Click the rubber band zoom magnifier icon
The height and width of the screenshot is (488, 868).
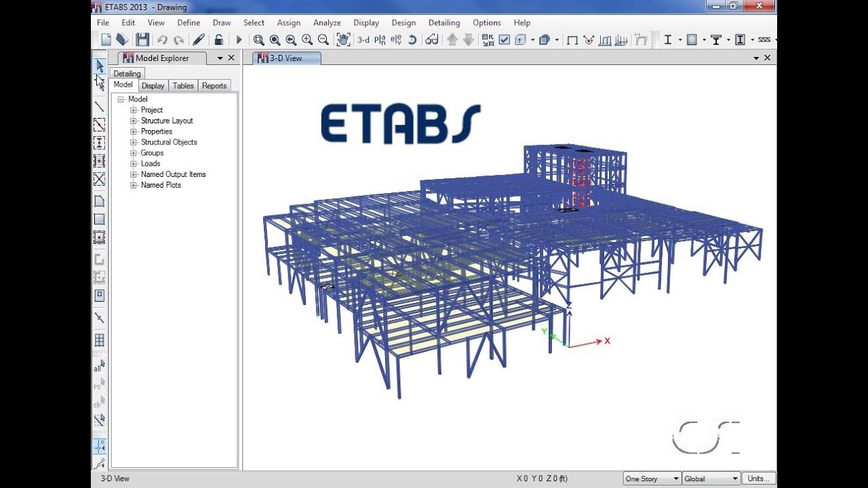click(x=258, y=40)
